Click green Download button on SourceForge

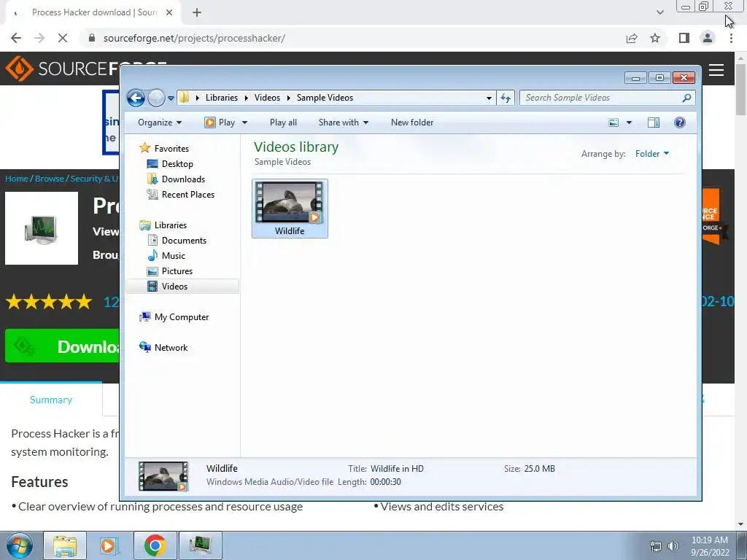pos(63,346)
